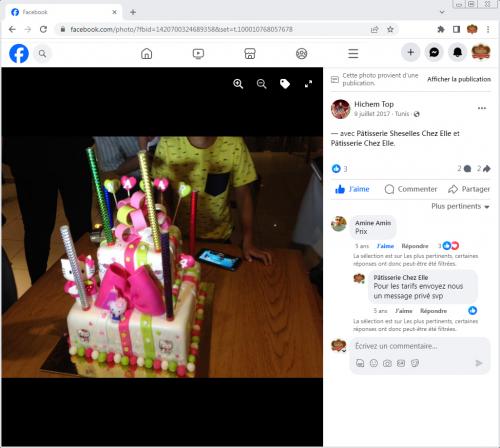The height and width of the screenshot is (448, 500).
Task: Click the site lock icon
Action: [x=63, y=29]
